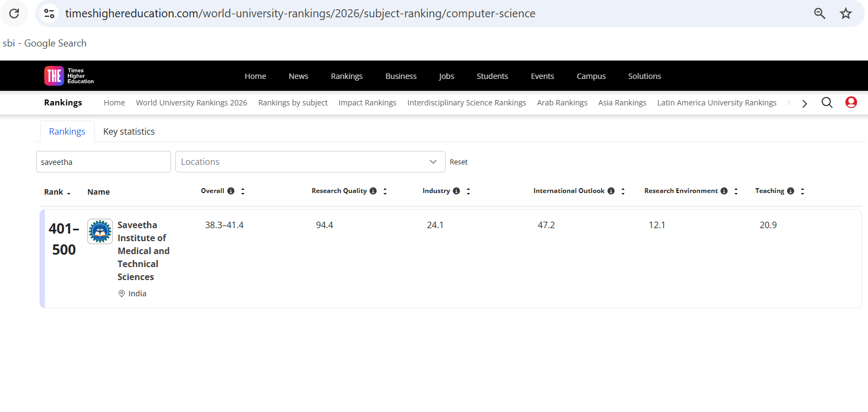The image size is (868, 412).
Task: Reset the search filters
Action: coord(459,162)
